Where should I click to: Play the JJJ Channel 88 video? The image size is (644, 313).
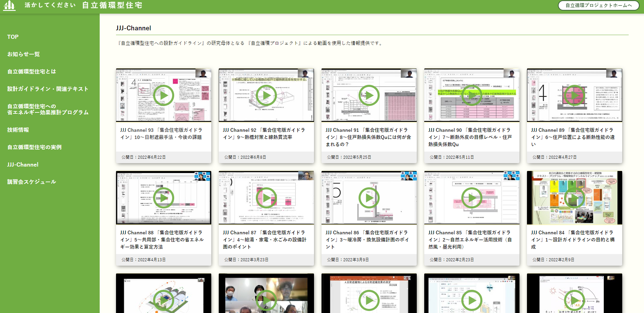click(164, 198)
